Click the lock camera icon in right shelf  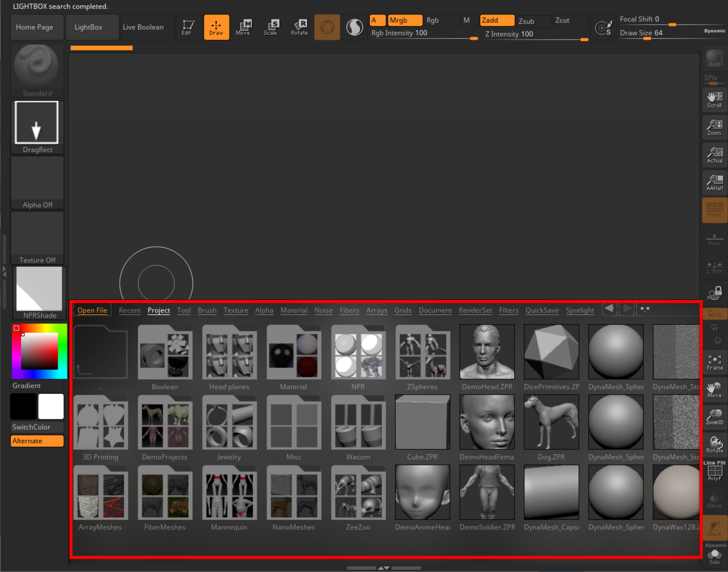click(715, 293)
